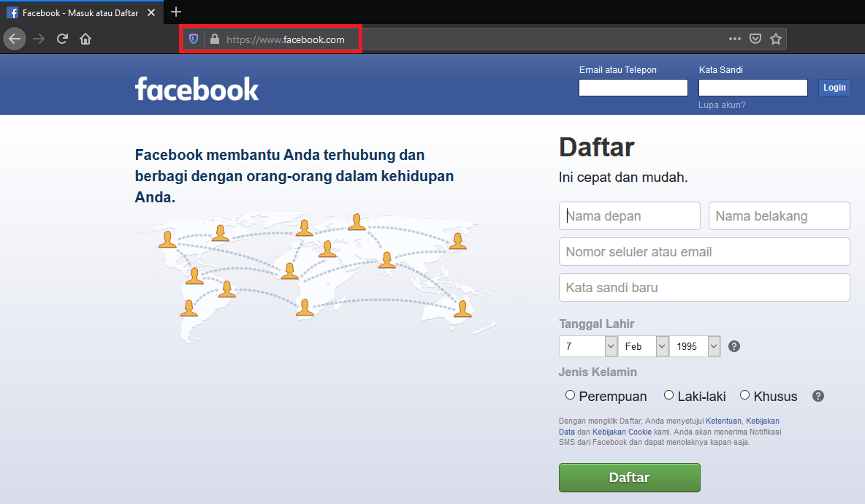Reload the current page
This screenshot has height=504, width=865.
(62, 39)
